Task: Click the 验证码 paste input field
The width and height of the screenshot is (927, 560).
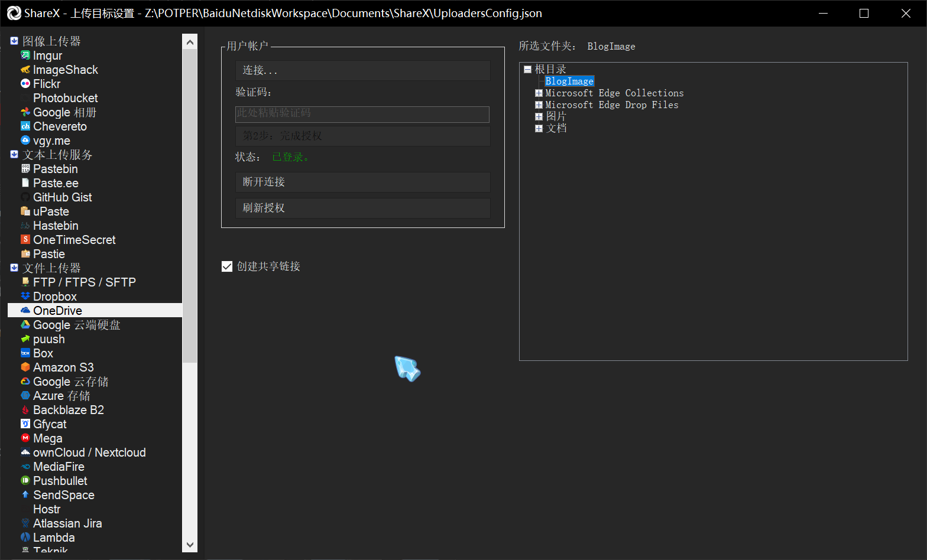Action: click(x=362, y=114)
